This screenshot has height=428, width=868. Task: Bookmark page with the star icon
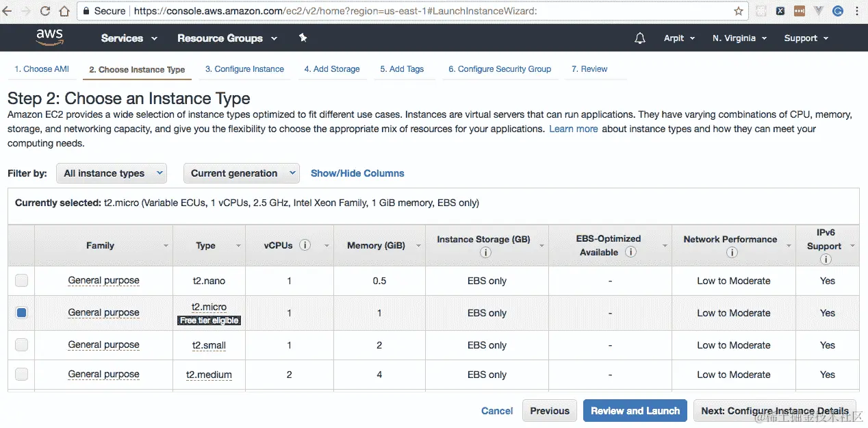coord(739,11)
